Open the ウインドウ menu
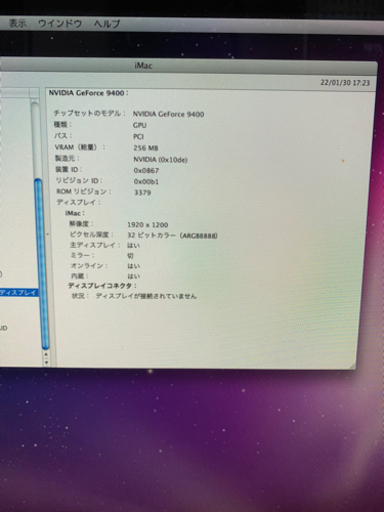Viewport: 384px width, 512px height. (x=60, y=24)
